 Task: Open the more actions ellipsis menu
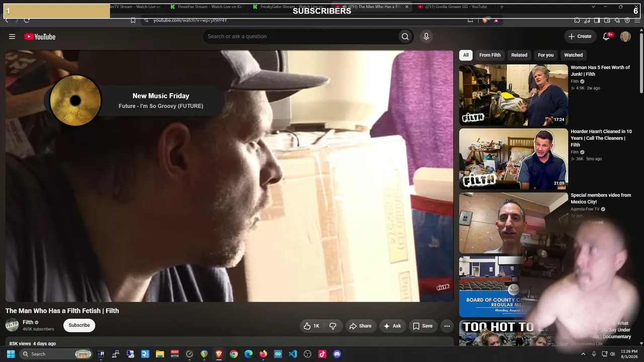pyautogui.click(x=447, y=326)
